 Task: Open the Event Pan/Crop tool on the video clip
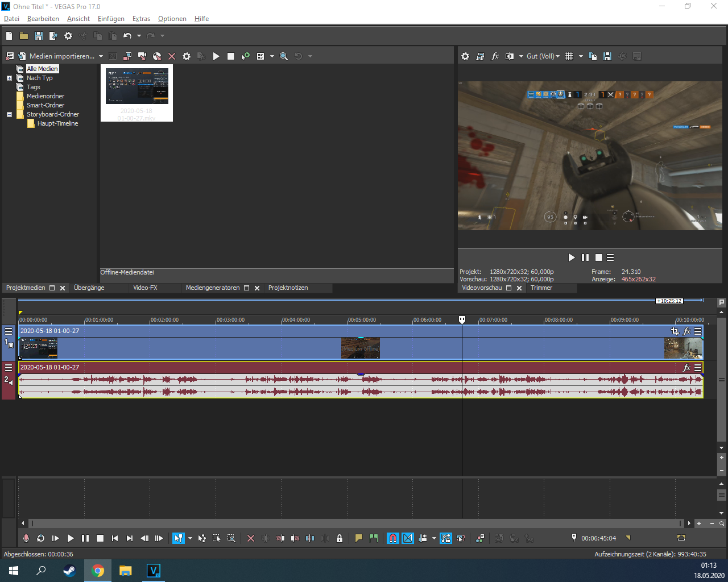(x=675, y=331)
